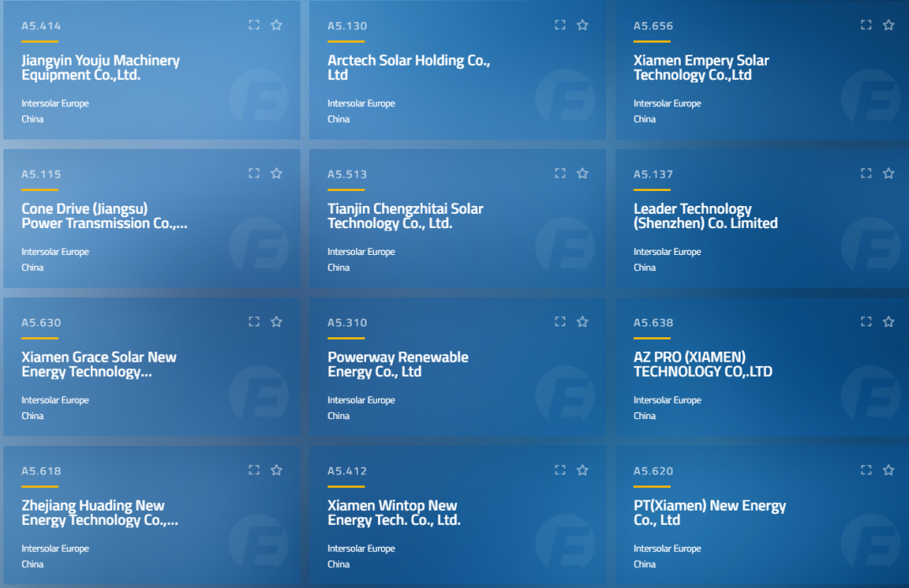Screen dimensions: 909x588
Task: Favorite Zhejiang Huading New Energy Technology
Action: click(277, 470)
